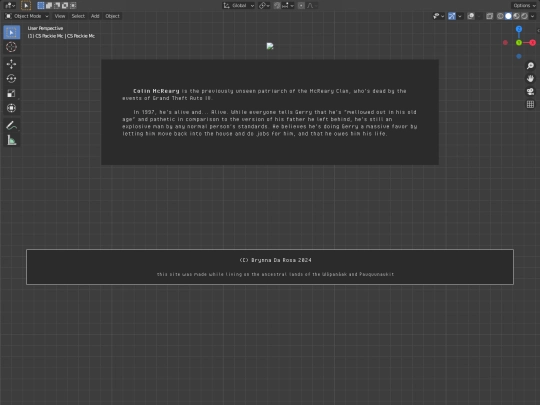Toggle Show Overlays button

point(470,16)
